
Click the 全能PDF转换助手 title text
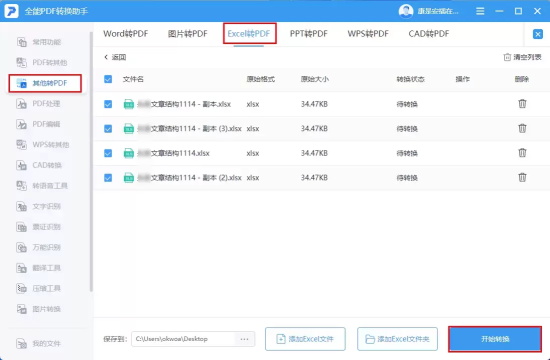56,11
